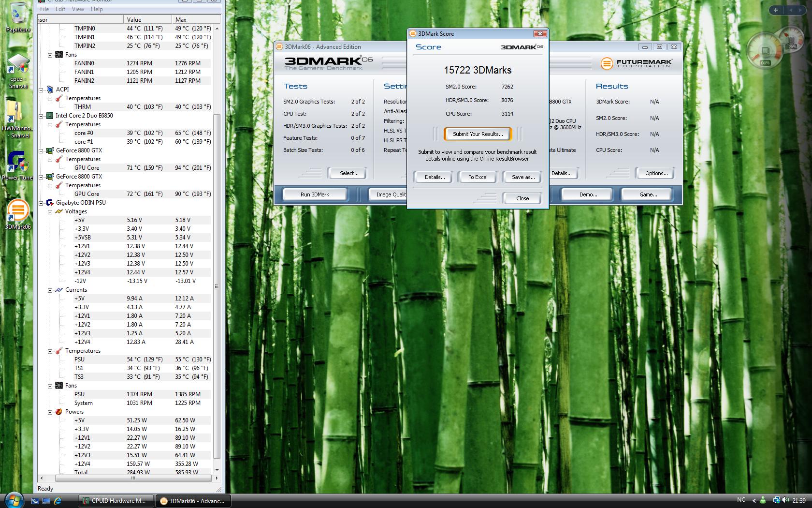
Task: Collapse the Intel Core 2 Duo E6850 node
Action: 41,116
